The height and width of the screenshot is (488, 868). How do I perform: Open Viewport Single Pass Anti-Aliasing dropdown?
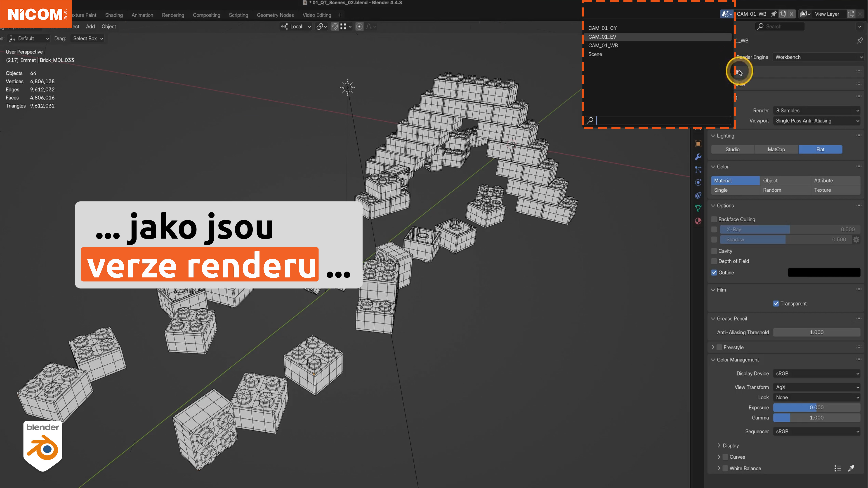pos(817,121)
